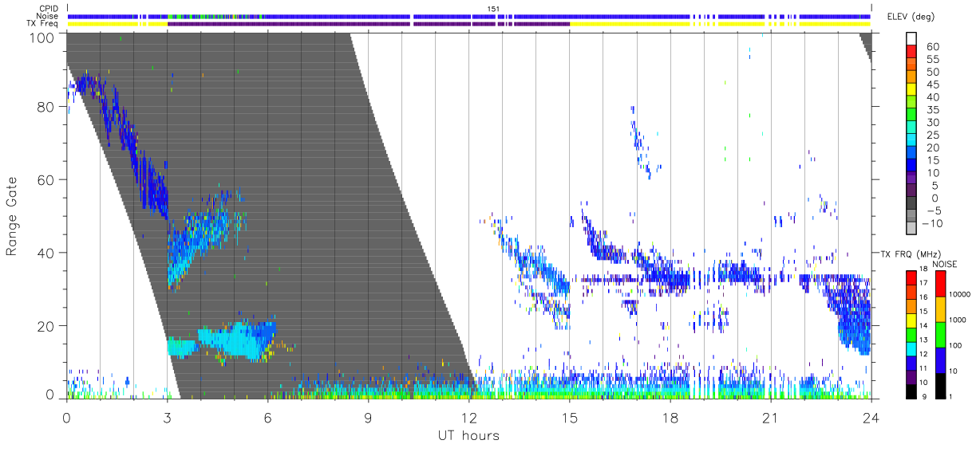Click the 13 label on TX FRQ scale
Viewport: 980px width, 452px height.
923,340
